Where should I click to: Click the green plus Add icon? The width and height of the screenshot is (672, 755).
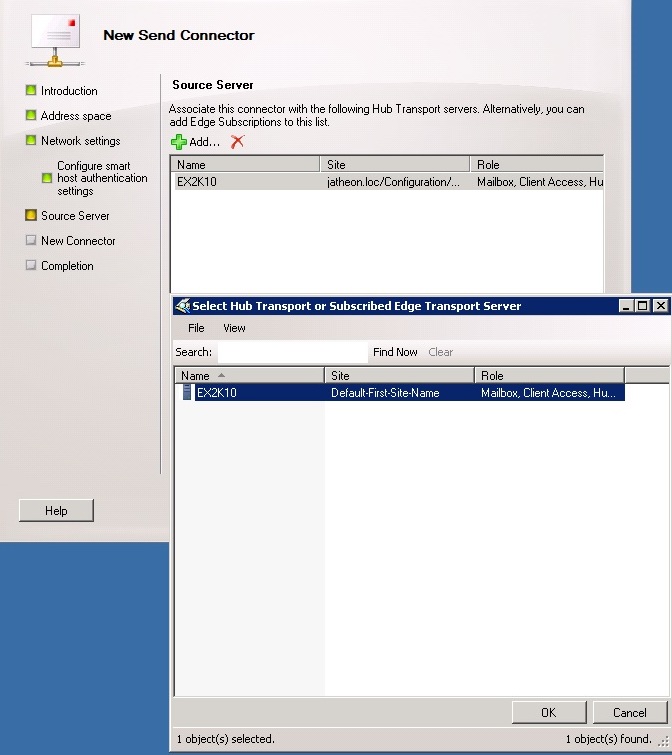pyautogui.click(x=179, y=142)
